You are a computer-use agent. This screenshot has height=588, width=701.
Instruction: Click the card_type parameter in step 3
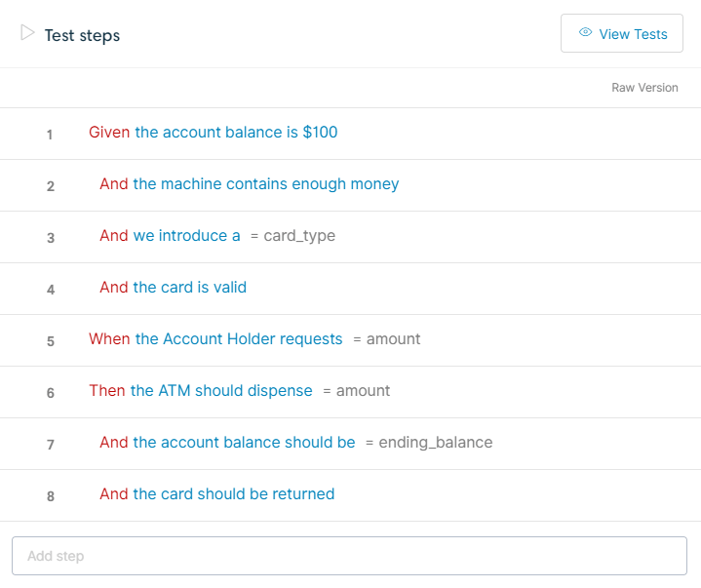(x=298, y=235)
